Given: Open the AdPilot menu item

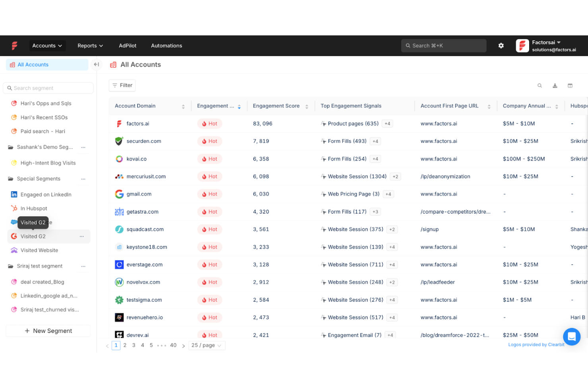Looking at the screenshot, I should 128,46.
